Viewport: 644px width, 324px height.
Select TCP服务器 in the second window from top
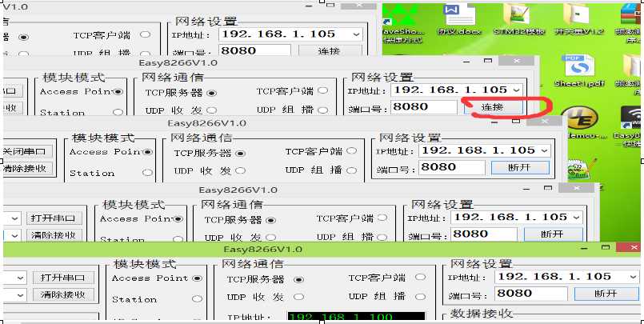(x=211, y=94)
